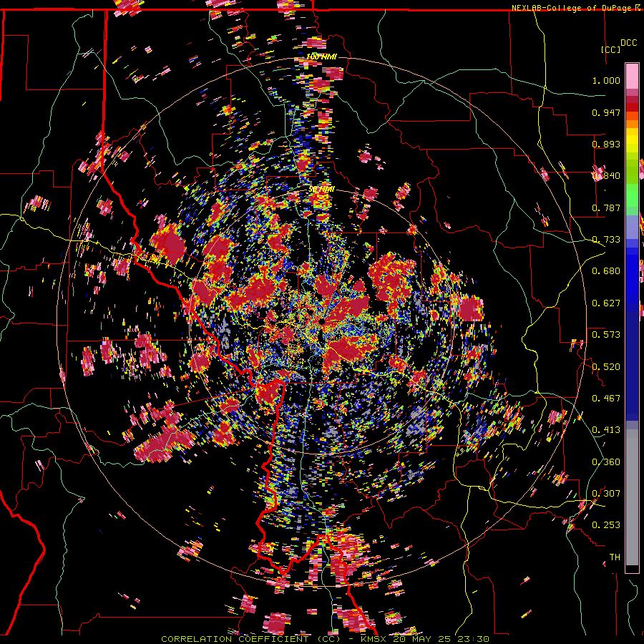Click the 100 NMI range ring label
The height and width of the screenshot is (644, 644).
[321, 57]
